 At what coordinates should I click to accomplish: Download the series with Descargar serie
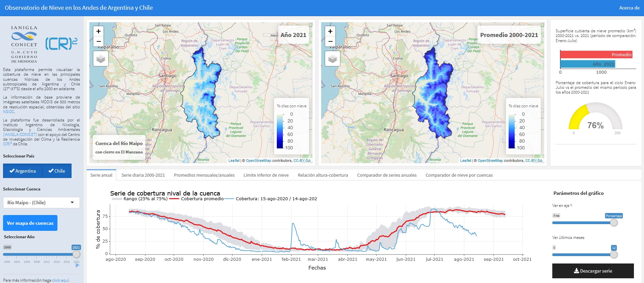(593, 271)
